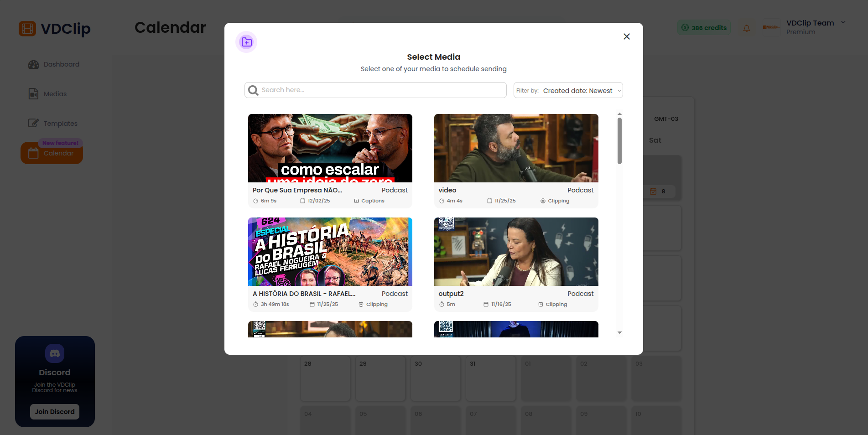
Task: Select the Calendar icon in the sidebar
Action: [33, 153]
